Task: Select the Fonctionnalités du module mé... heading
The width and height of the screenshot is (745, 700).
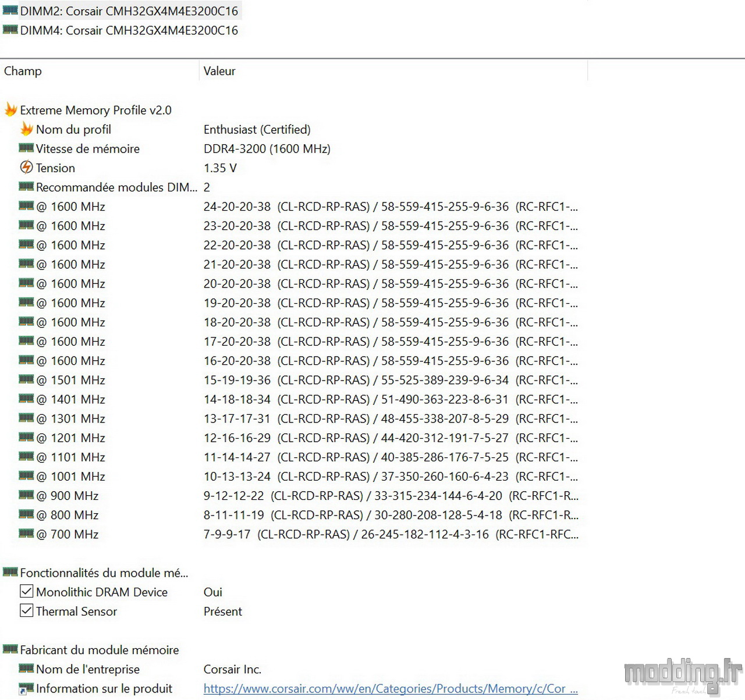Action: click(104, 573)
